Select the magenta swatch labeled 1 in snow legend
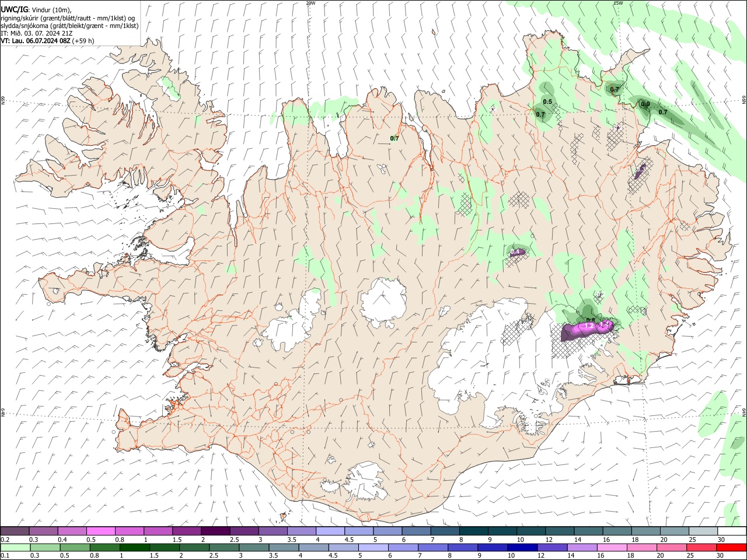Viewport: 747px width, 560px height. (x=158, y=531)
